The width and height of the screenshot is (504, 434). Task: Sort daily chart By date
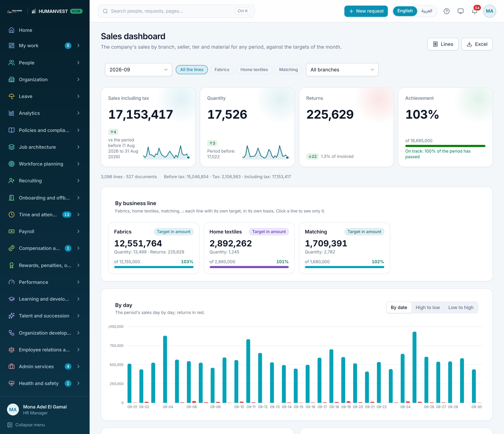point(399,307)
